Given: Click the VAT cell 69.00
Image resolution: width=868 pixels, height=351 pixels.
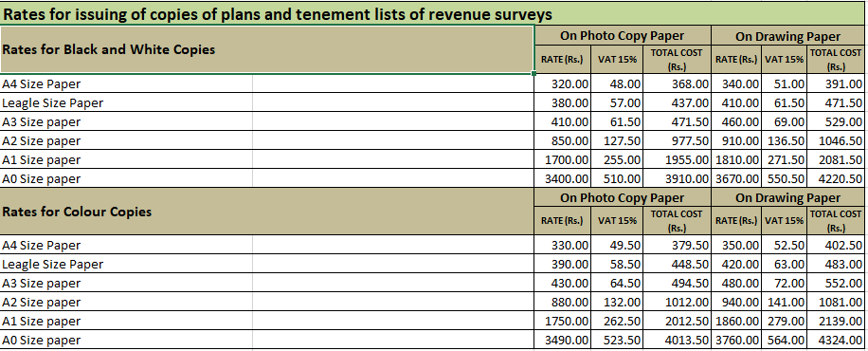Looking at the screenshot, I should [785, 122].
